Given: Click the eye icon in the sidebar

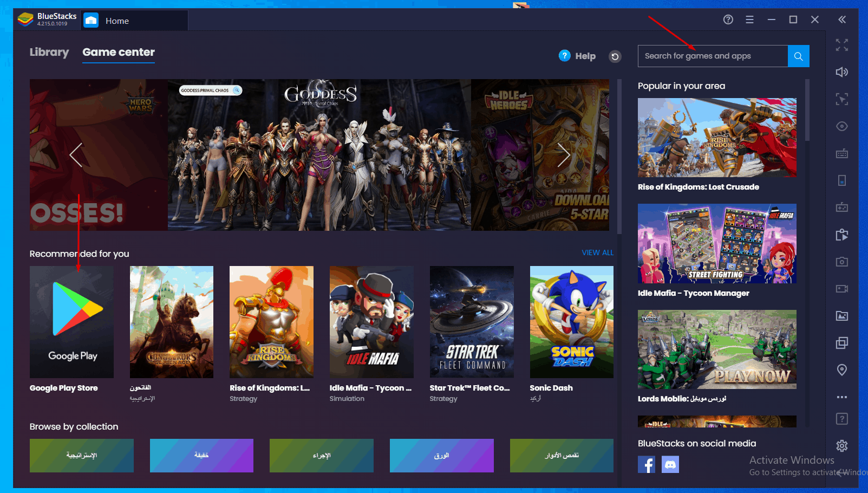Looking at the screenshot, I should (841, 126).
